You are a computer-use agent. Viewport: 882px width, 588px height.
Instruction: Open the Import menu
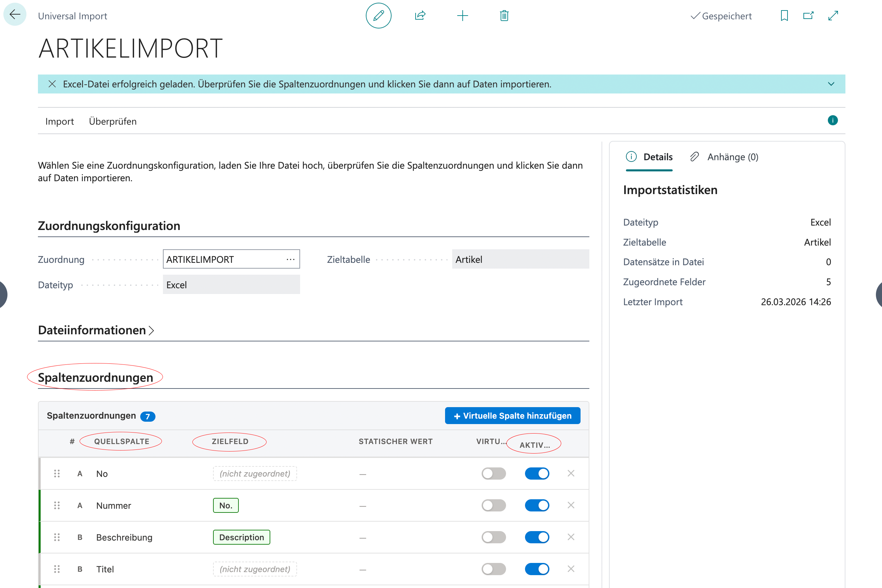(x=59, y=122)
